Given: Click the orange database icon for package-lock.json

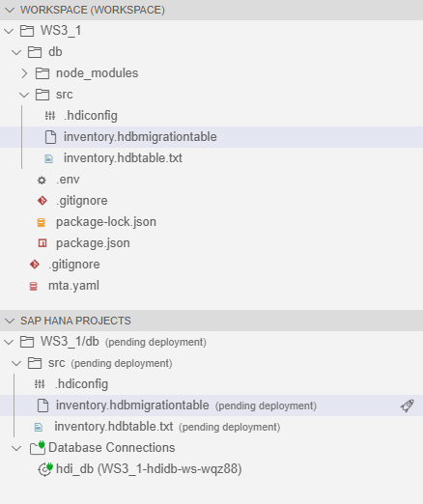Looking at the screenshot, I should point(42,222).
